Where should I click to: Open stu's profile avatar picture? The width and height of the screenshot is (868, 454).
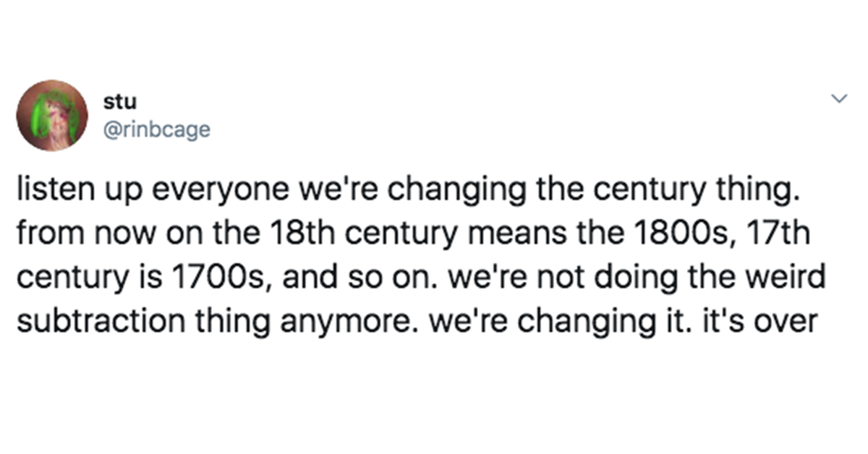53,116
